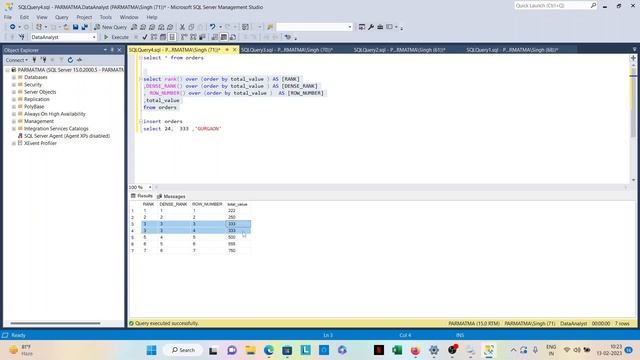
Task: Switch to the Results tab
Action: click(x=142, y=196)
